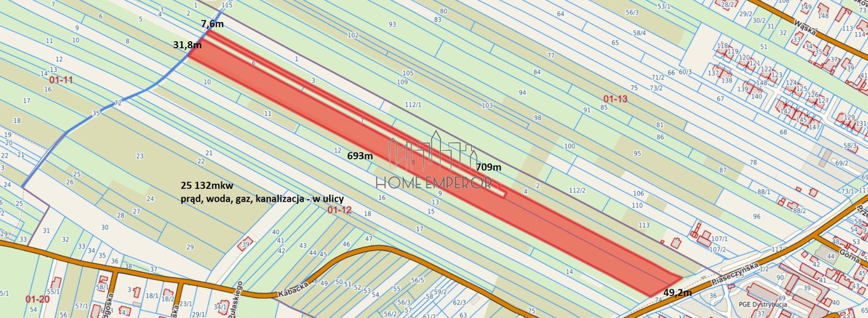
Task: Select parcel number '110'
Action: (x=637, y=205)
